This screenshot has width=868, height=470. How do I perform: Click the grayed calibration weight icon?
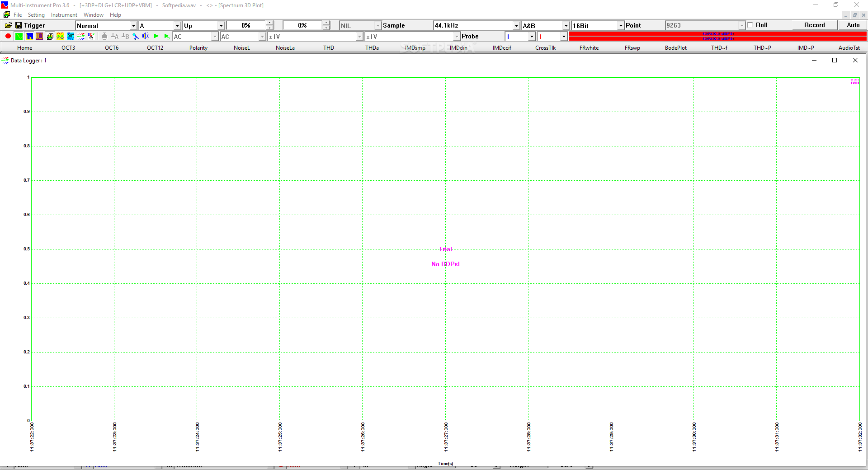[x=104, y=36]
